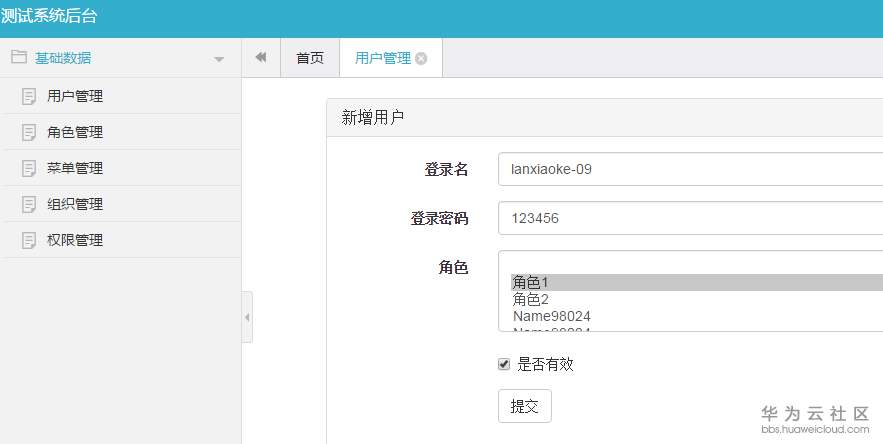Viewport: 883px width, 444px height.
Task: Close the 用户管理 tab
Action: point(421,58)
